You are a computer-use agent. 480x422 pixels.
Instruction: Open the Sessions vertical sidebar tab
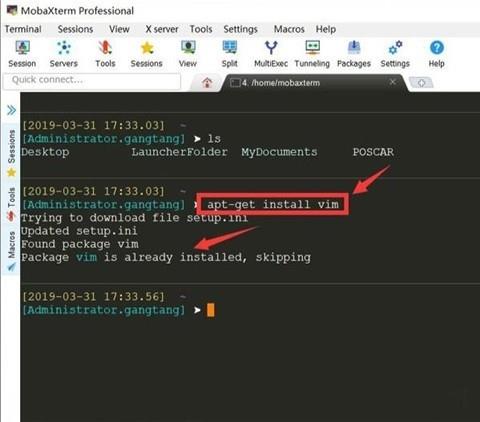pos(11,153)
